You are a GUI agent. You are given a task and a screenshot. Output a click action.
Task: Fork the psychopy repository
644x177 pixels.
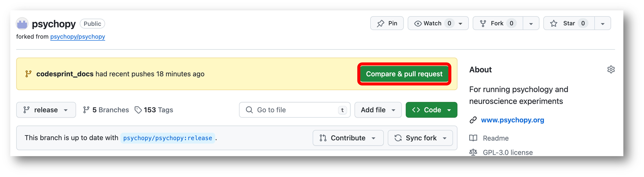497,23
